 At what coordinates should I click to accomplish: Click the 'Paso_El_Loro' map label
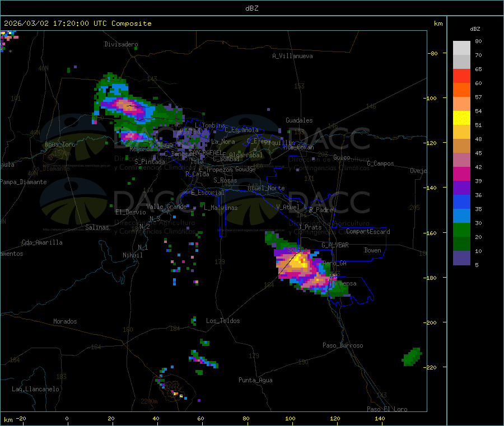pyautogui.click(x=388, y=409)
